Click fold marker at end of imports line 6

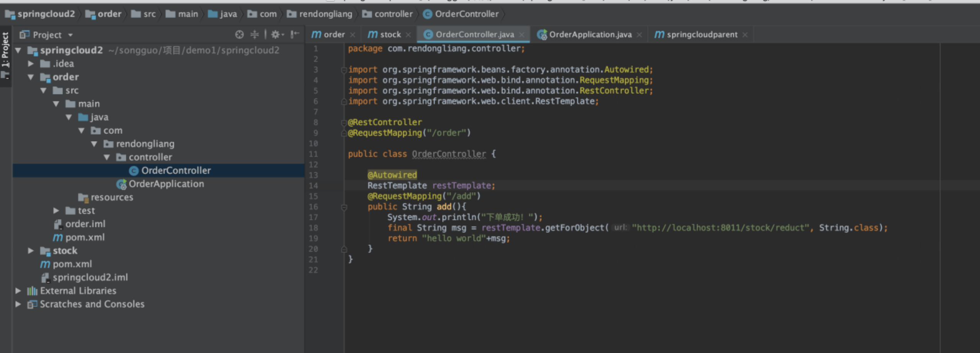click(x=344, y=102)
